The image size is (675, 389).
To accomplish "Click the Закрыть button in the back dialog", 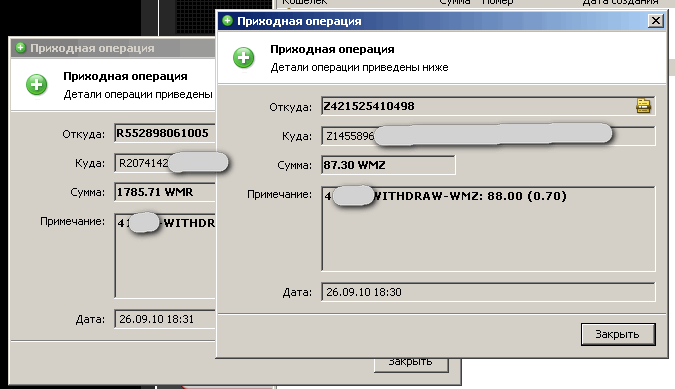I will (x=412, y=365).
